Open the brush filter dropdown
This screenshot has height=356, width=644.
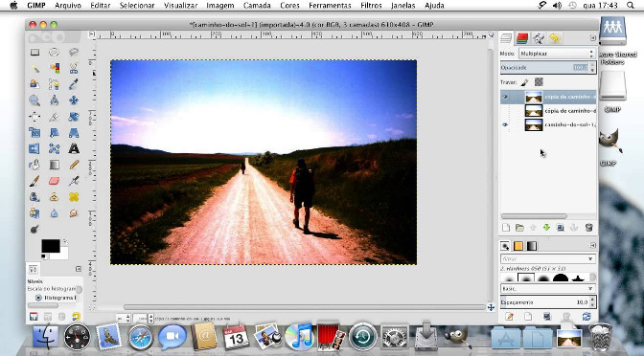coord(548,258)
